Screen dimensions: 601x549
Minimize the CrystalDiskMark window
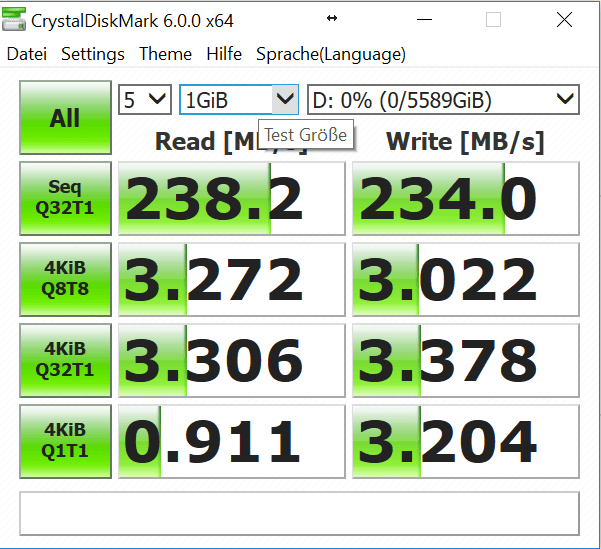pos(424,19)
